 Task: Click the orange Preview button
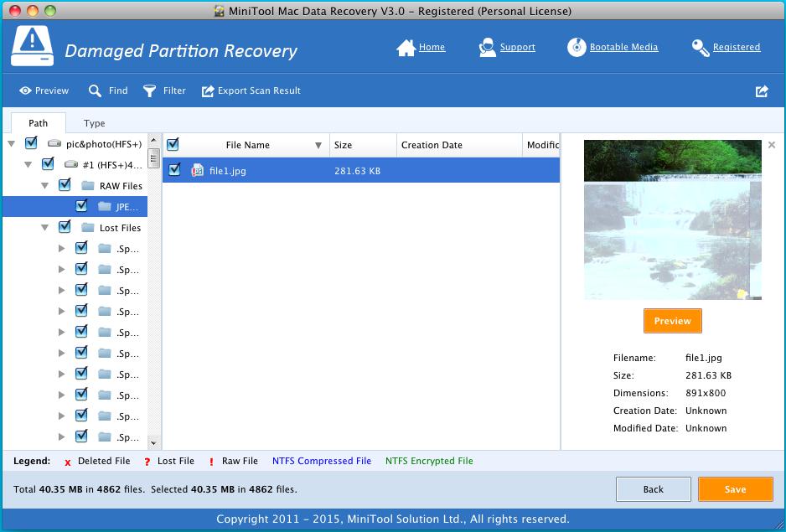[673, 321]
